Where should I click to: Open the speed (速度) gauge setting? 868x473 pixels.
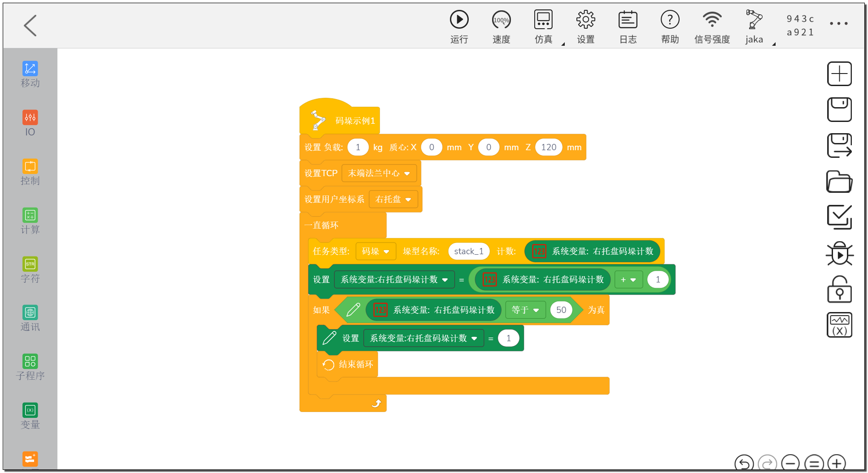pyautogui.click(x=501, y=20)
